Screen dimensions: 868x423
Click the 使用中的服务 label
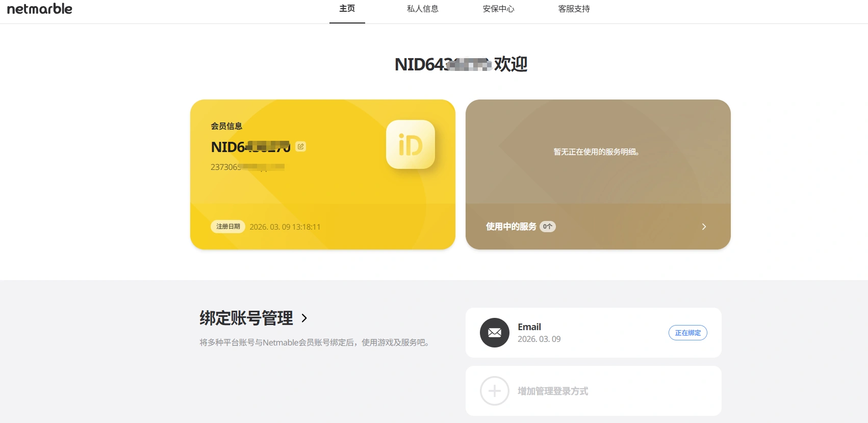click(x=511, y=227)
